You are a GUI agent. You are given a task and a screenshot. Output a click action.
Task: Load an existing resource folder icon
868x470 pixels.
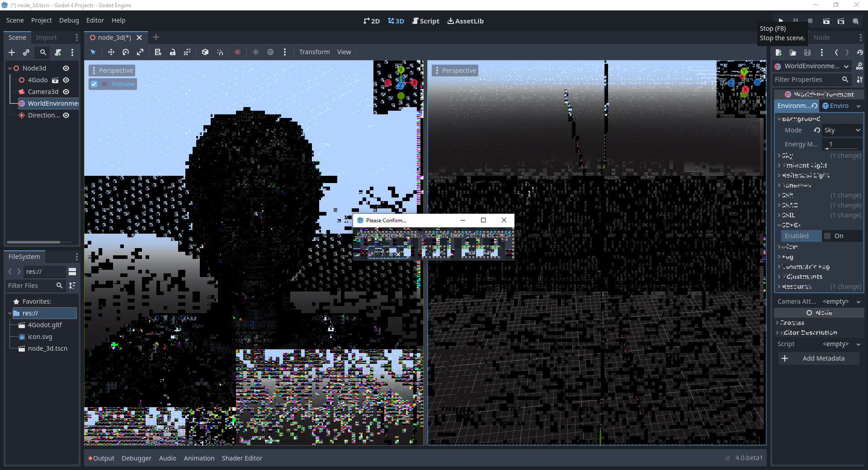793,52
